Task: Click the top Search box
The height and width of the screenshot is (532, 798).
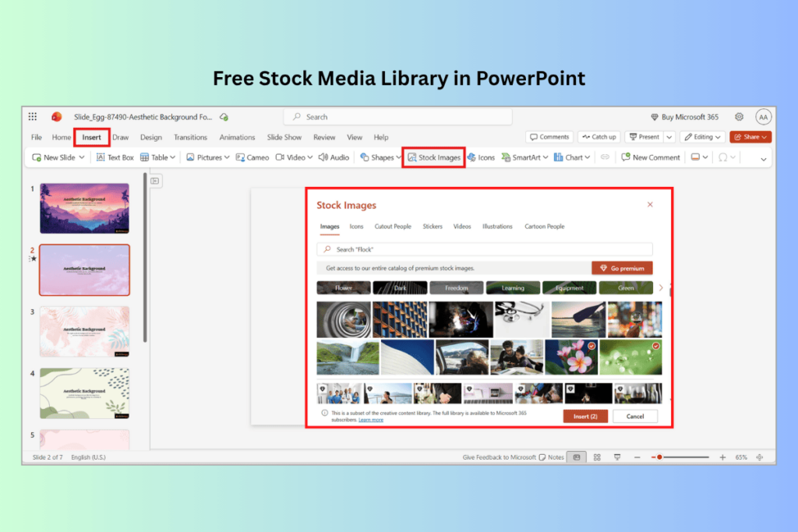Action: click(398, 117)
